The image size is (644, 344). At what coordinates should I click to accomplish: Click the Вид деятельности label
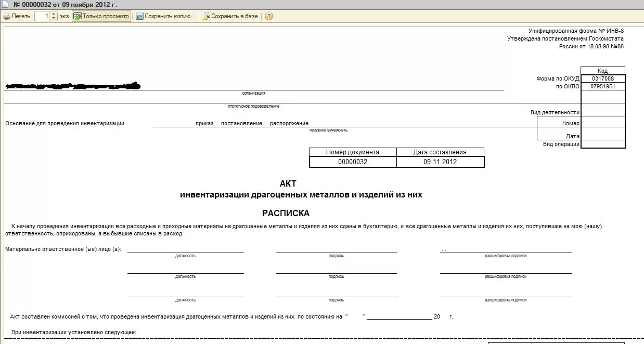click(555, 112)
